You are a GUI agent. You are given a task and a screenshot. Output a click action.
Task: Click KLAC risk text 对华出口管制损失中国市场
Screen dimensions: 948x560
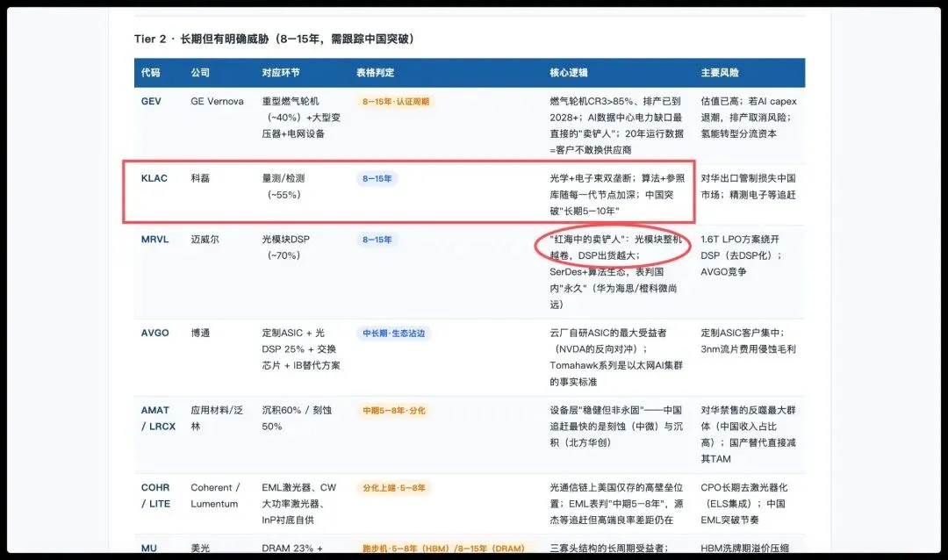point(749,187)
